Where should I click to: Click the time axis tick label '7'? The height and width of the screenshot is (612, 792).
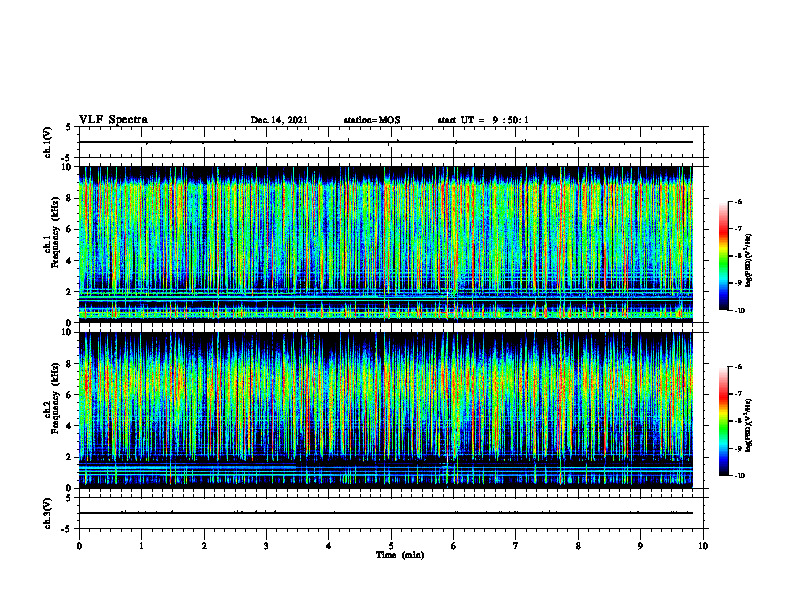516,546
